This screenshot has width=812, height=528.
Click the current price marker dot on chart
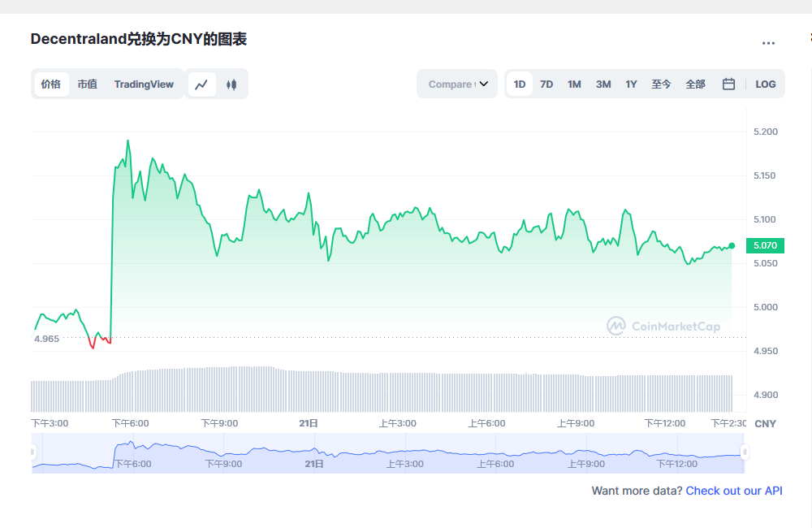pos(732,245)
